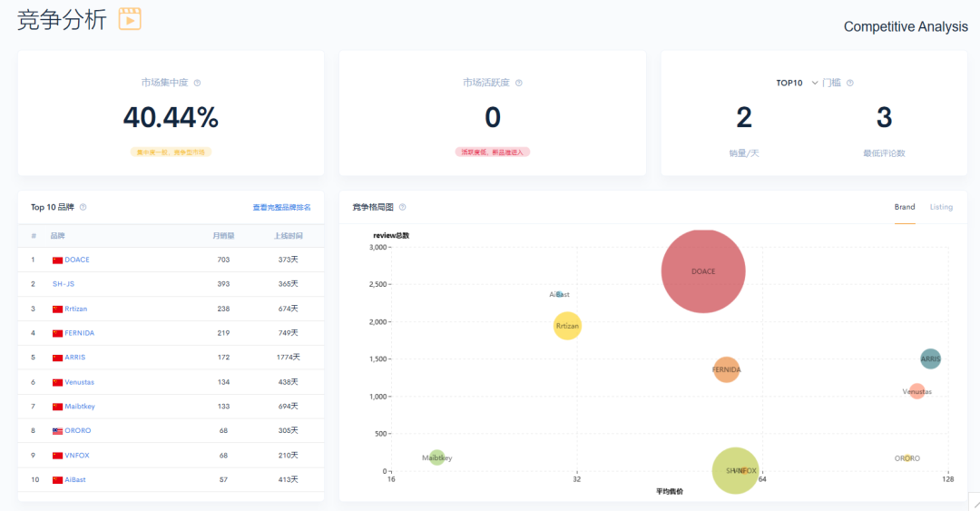Click the 销量/天 label
The height and width of the screenshot is (511, 980).
[744, 153]
